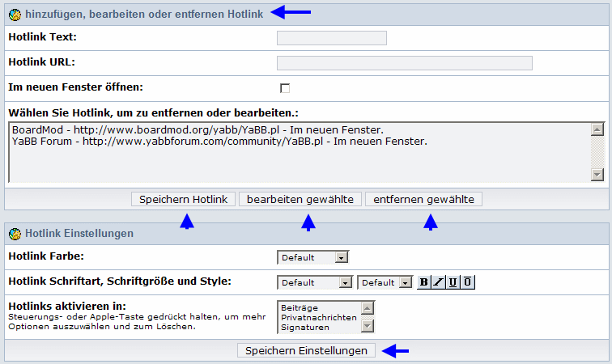The image size is (612, 364).
Task: Focus the Hotlink Text field
Action: [331, 38]
